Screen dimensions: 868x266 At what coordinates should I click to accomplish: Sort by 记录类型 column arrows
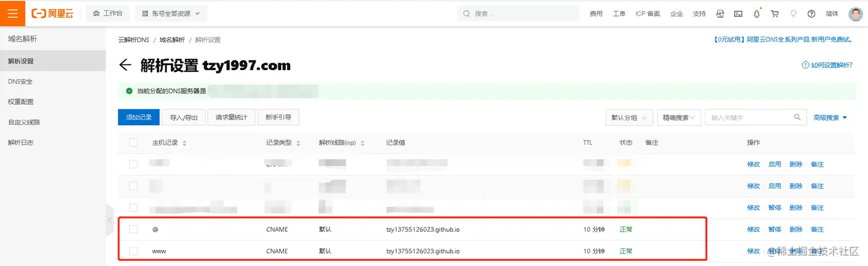point(299,143)
